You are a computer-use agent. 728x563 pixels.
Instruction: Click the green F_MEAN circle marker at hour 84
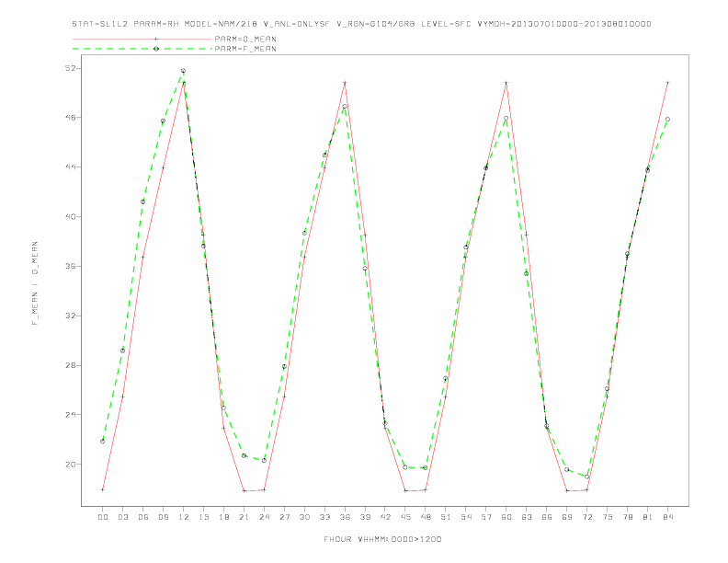[667, 120]
